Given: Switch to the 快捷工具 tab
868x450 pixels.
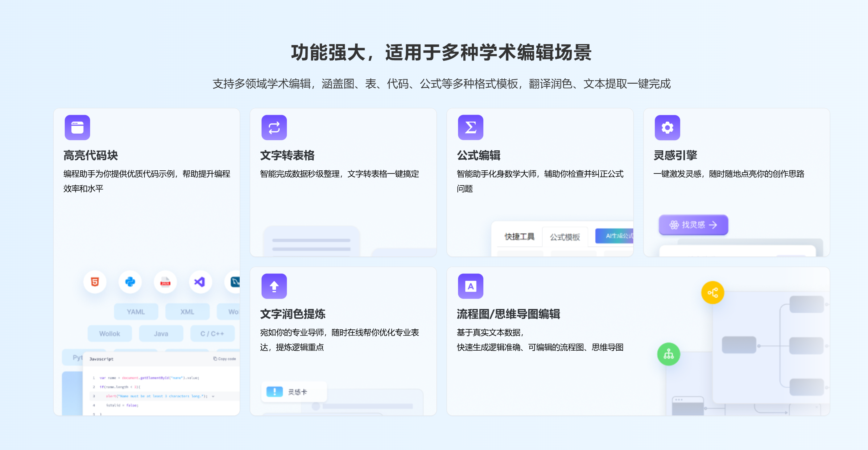Looking at the screenshot, I should (519, 237).
